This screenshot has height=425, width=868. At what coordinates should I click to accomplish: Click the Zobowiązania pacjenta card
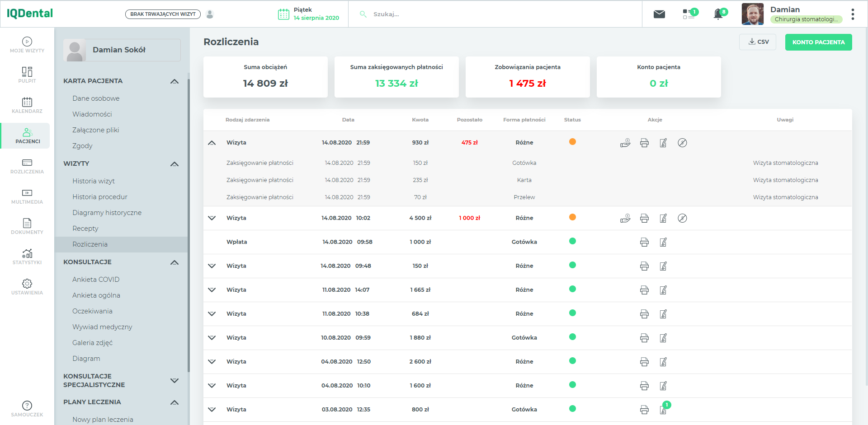[x=528, y=77]
